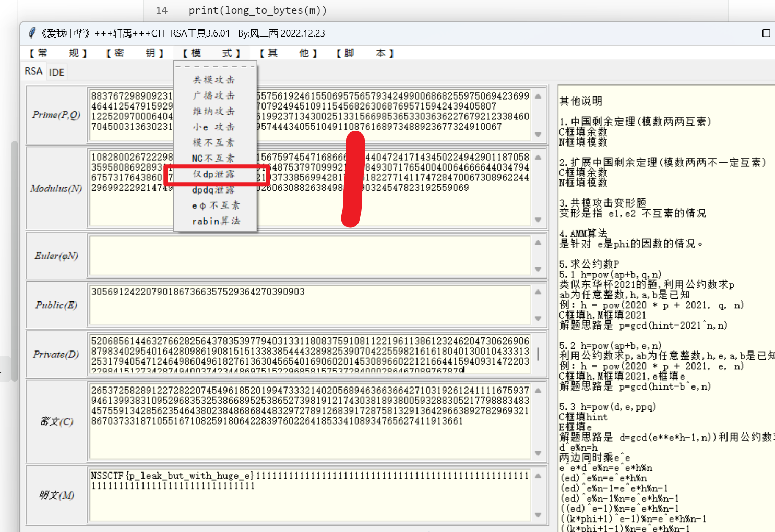Click the 明文(M) scrollbar down arrow

pos(539,515)
